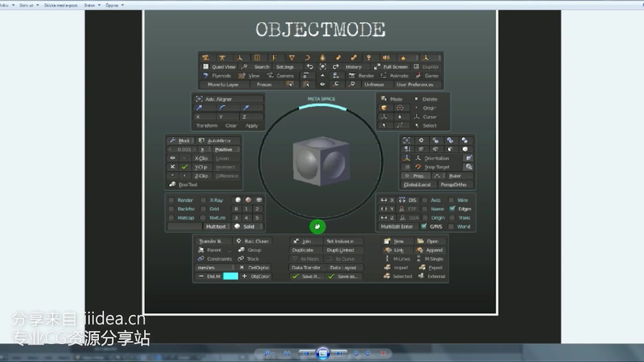The width and height of the screenshot is (644, 362).
Task: Click the lightbulb lamp icon in top row
Action: click(x=369, y=58)
